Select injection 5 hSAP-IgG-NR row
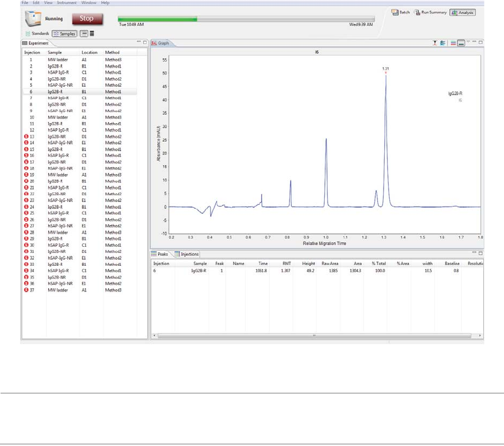504x446 pixels. tap(80, 86)
